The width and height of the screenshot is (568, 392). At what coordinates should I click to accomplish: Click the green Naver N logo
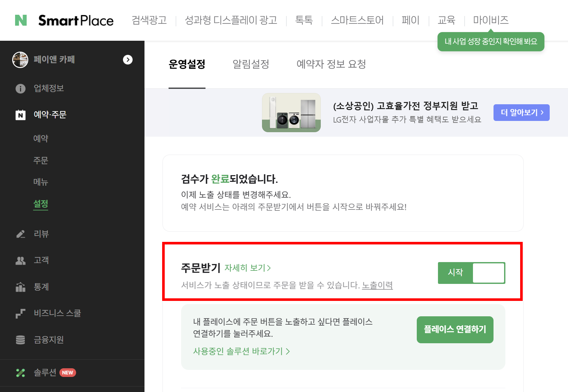pos(21,20)
